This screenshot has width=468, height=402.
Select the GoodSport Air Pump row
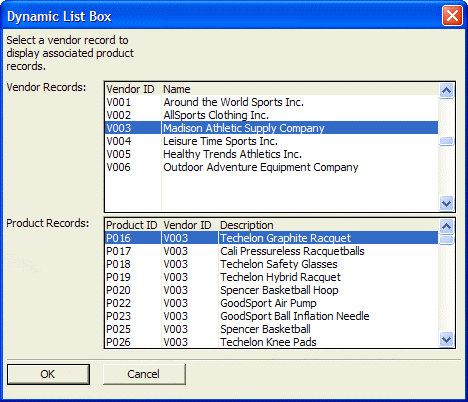pos(271,303)
